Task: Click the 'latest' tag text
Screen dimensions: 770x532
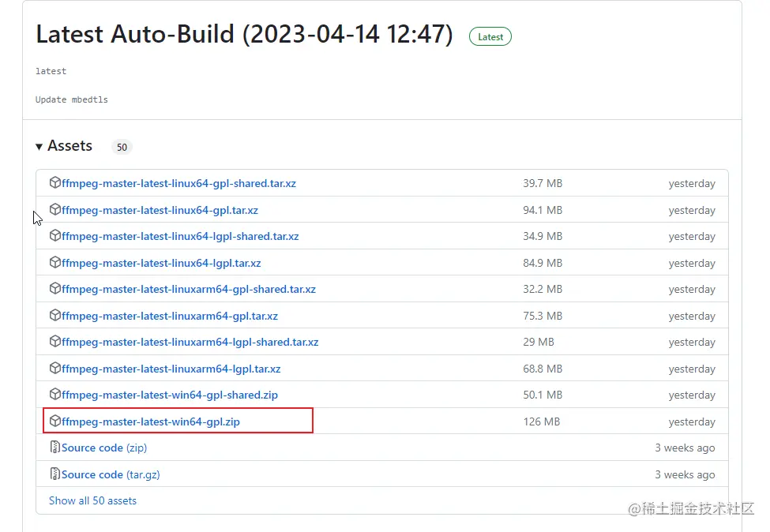Action: [51, 71]
